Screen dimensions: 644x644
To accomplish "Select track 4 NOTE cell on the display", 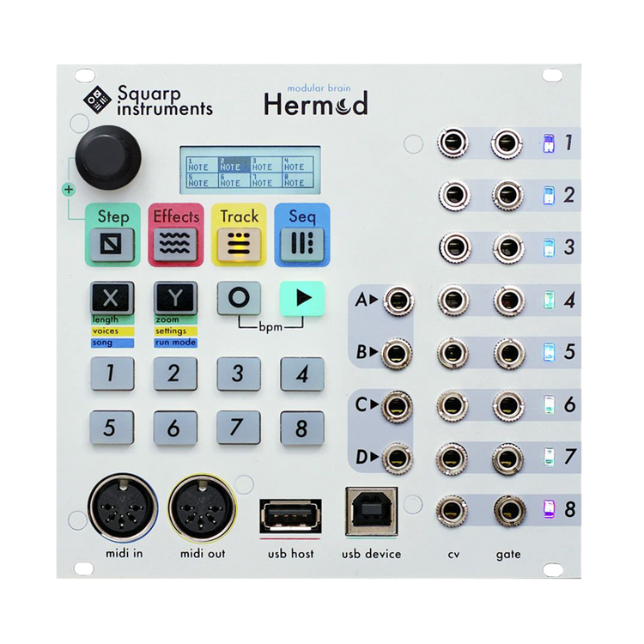I will (298, 164).
